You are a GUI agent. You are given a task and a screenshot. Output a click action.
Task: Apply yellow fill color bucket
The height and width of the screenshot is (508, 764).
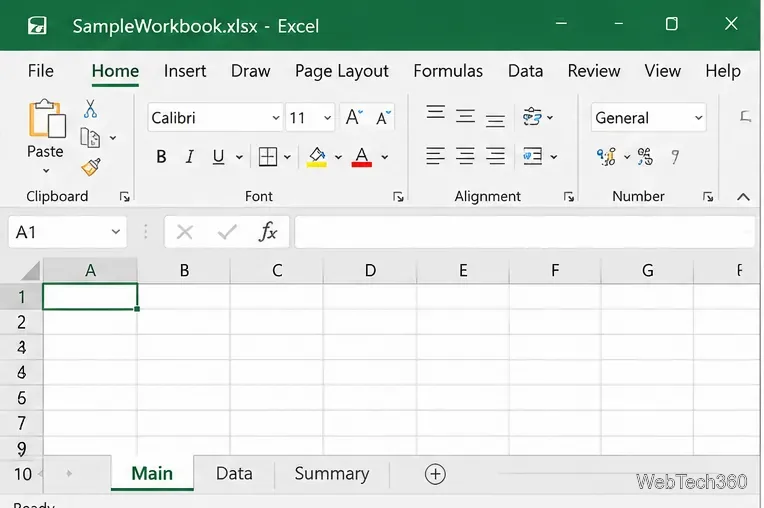tap(317, 157)
